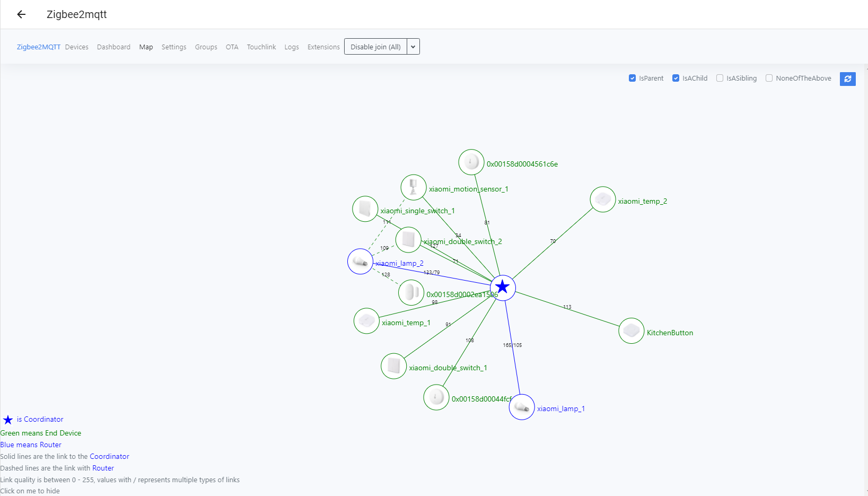Viewport: 868px width, 496px height.
Task: Click the xiaomi_single_switch_1 label
Action: (x=418, y=211)
